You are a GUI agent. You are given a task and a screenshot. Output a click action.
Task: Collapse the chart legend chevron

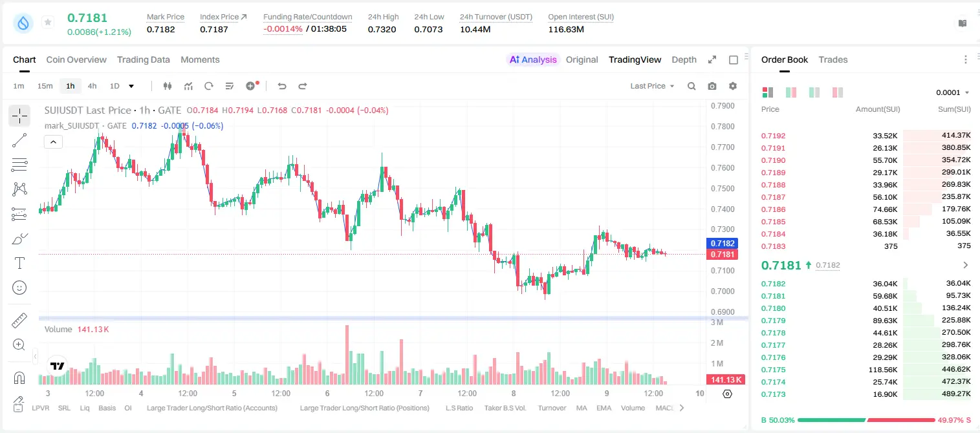(53, 142)
